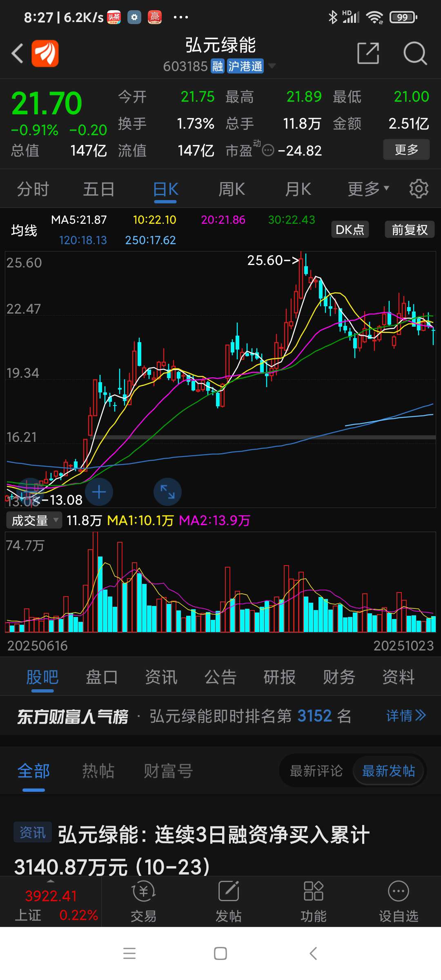Tap the 250:17.62 average value
Screen dimensions: 441x980
(150, 240)
